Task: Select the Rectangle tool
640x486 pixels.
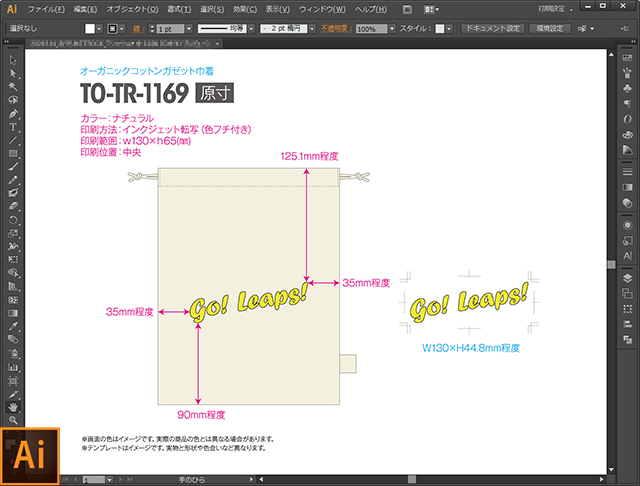Action: (x=13, y=154)
